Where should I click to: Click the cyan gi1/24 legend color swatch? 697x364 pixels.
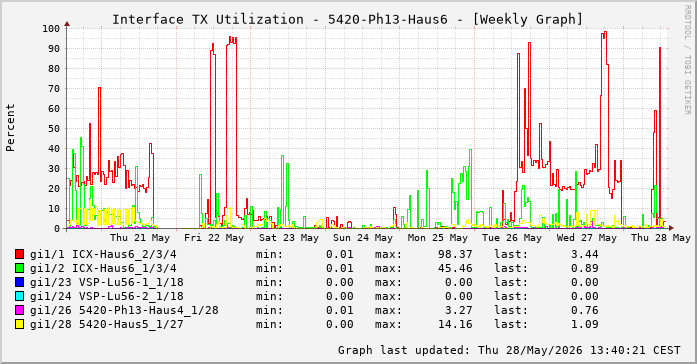[x=20, y=296]
